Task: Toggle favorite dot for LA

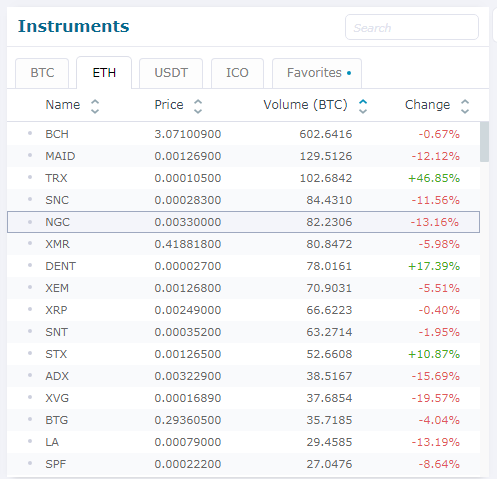Action: [x=30, y=441]
